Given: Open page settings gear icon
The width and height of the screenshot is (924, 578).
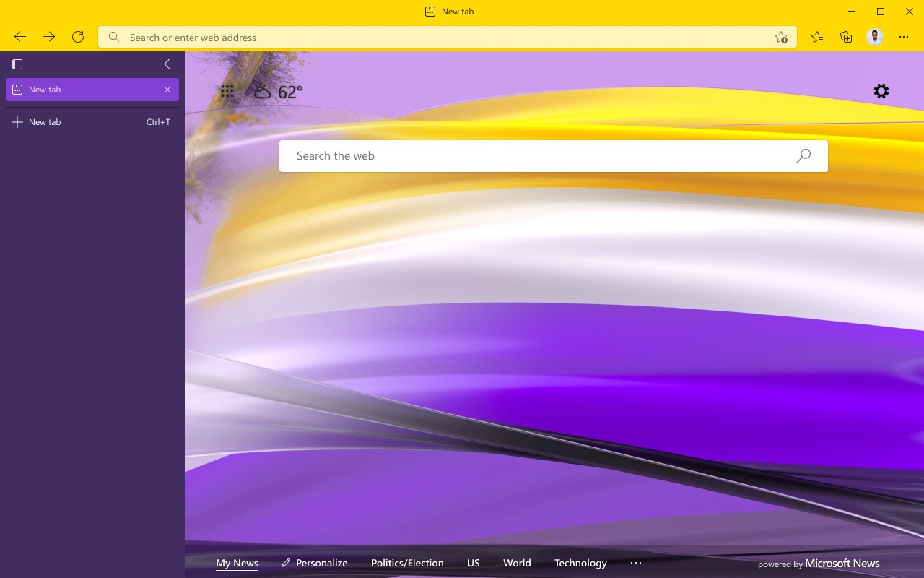Looking at the screenshot, I should pos(881,91).
